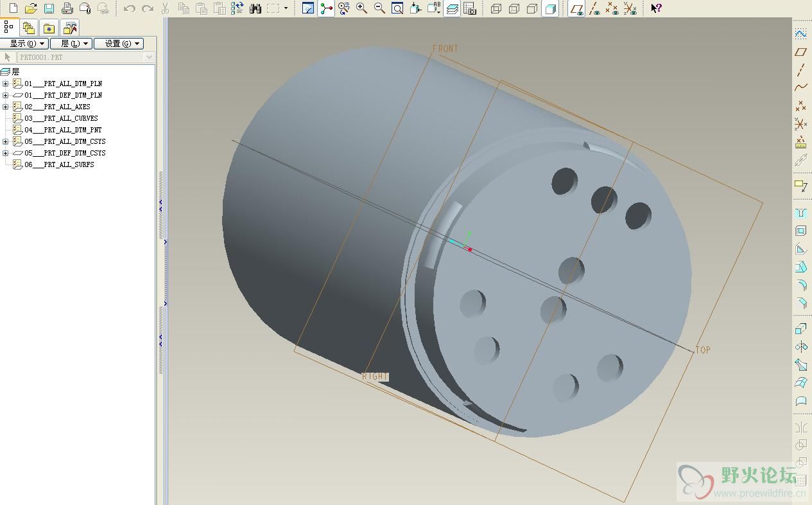Expand the 01___PRT_DEF_DTM_PLN layer
The image size is (812, 505).
[x=5, y=95]
